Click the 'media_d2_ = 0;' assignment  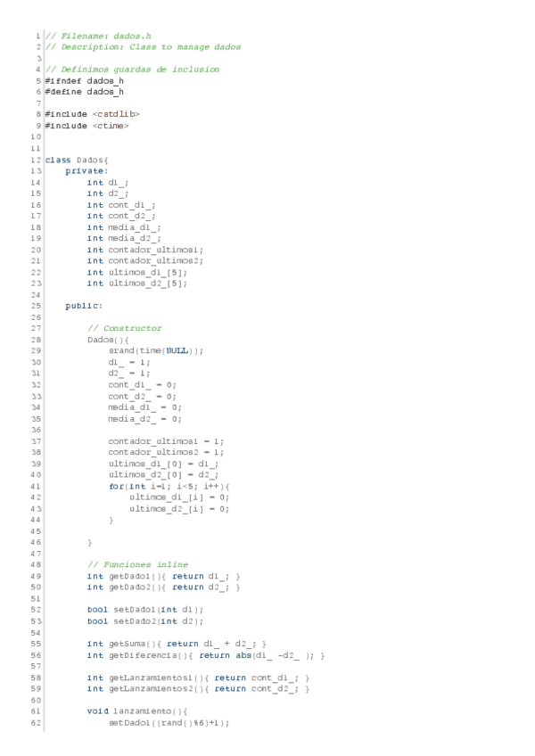click(x=145, y=420)
